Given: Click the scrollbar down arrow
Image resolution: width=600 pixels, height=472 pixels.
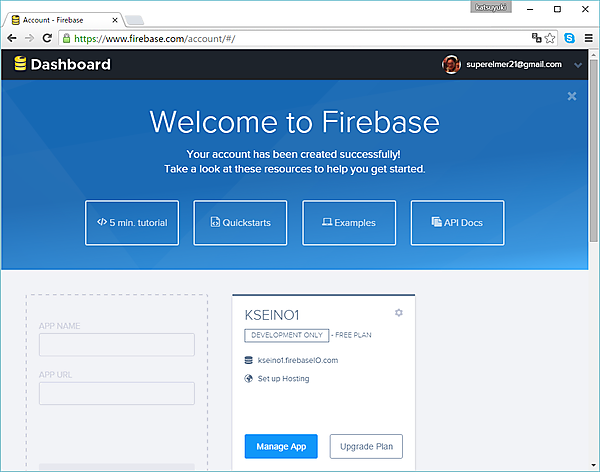Looking at the screenshot, I should coord(593,465).
